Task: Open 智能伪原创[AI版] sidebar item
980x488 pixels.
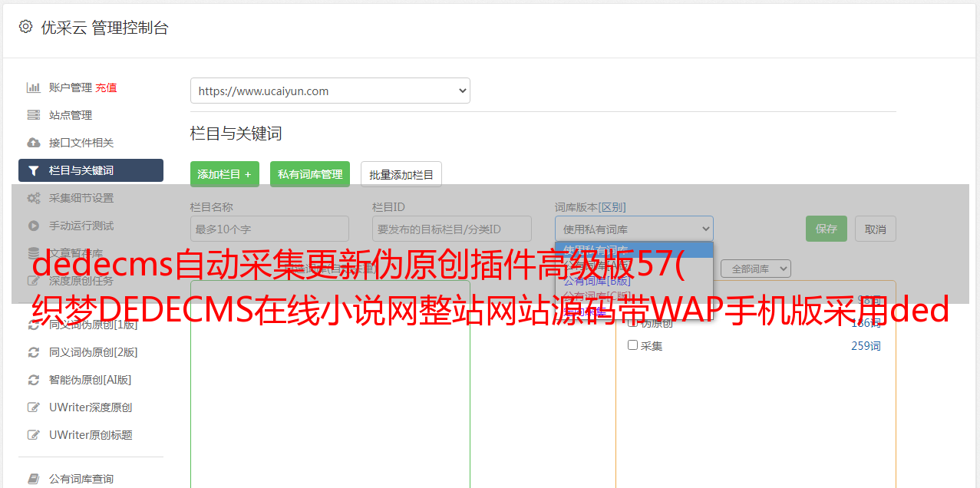Action: 91,380
